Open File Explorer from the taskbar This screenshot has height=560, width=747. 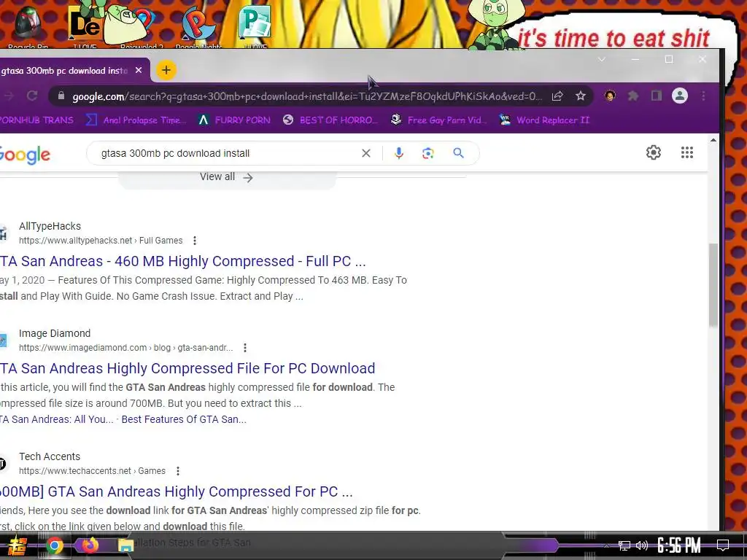click(x=125, y=545)
